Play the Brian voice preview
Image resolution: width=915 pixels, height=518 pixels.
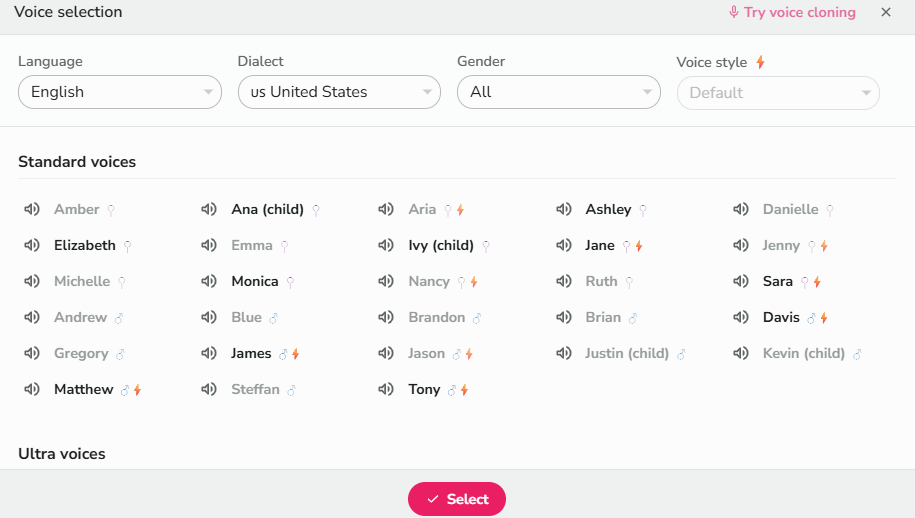click(564, 317)
